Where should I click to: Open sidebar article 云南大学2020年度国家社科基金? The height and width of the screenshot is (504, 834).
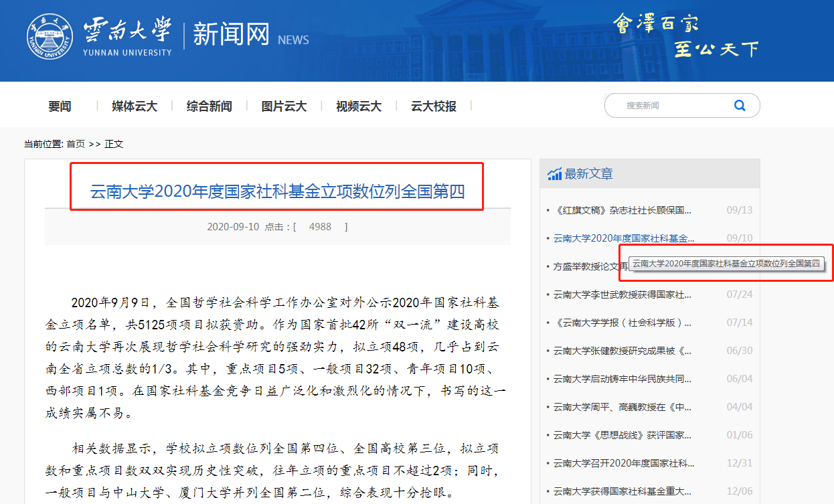624,238
